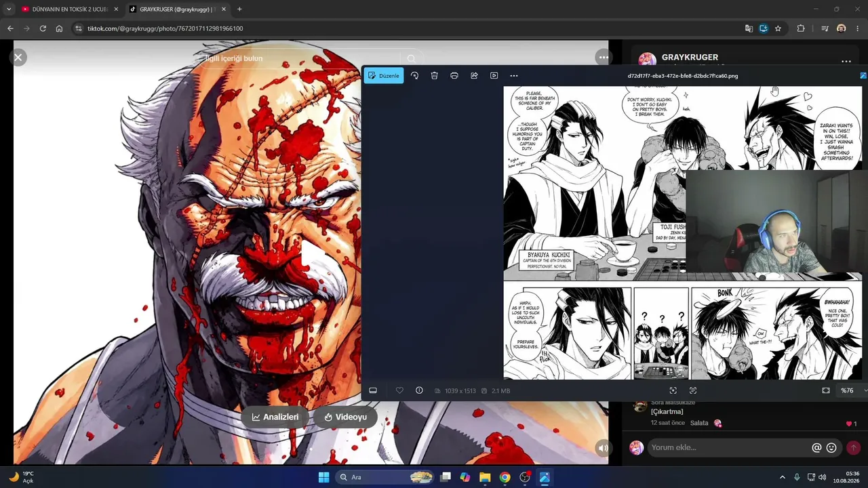The width and height of the screenshot is (868, 488).
Task: Open the visual search scan icon
Action: pos(673,390)
